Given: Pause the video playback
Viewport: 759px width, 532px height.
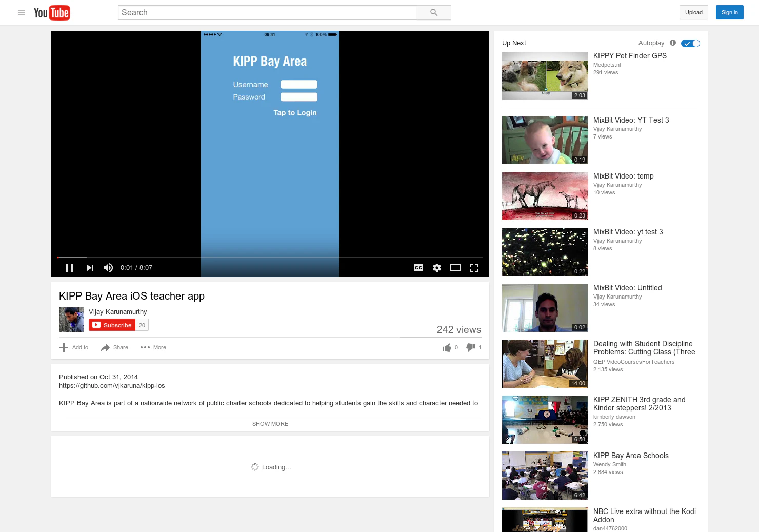Looking at the screenshot, I should click(70, 268).
